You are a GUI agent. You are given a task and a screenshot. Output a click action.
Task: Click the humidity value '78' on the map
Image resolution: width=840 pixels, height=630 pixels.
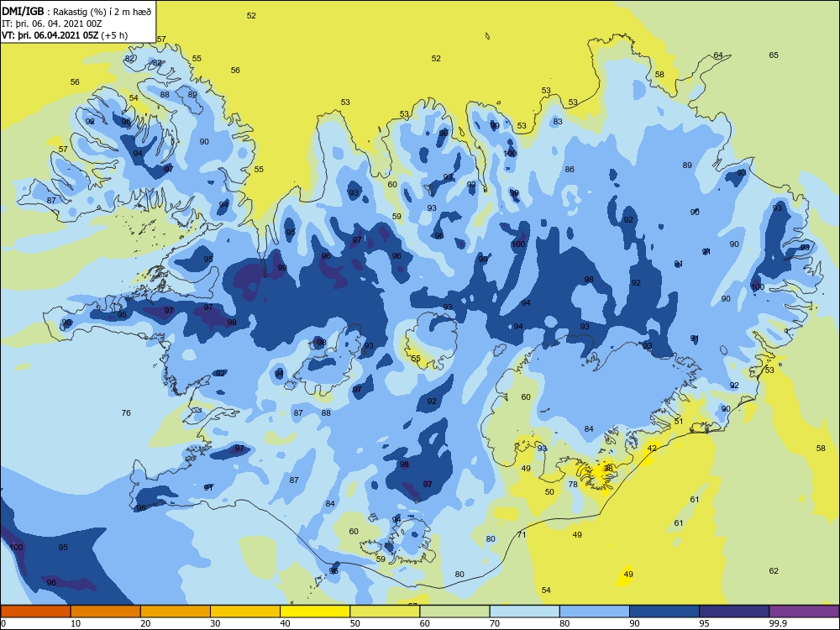click(573, 485)
